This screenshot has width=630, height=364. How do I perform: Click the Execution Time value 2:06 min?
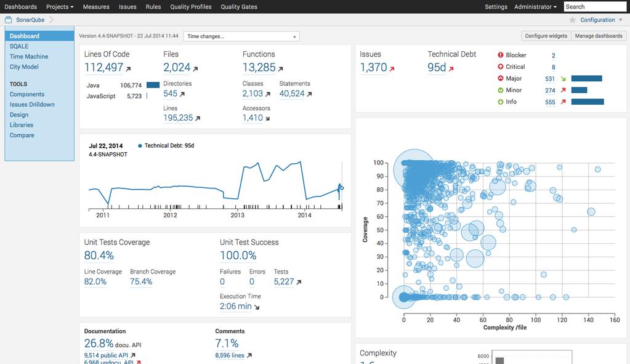click(x=235, y=306)
